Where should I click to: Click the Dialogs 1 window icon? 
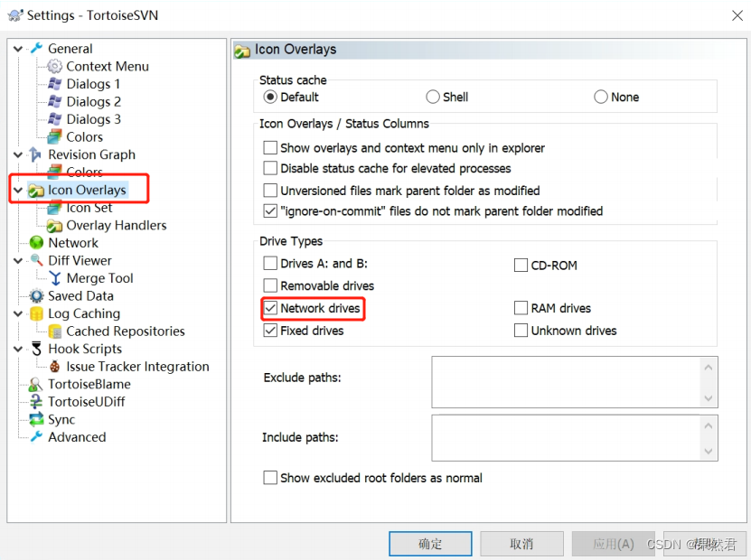tap(54, 84)
